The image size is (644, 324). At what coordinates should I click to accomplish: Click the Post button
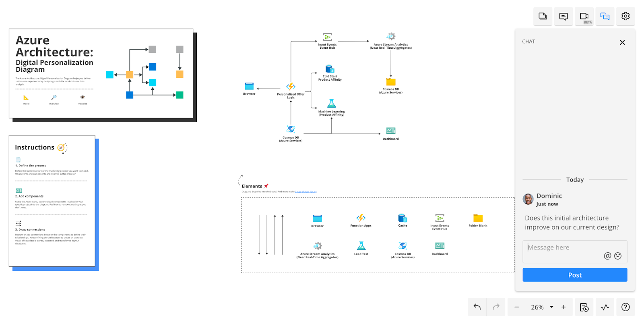click(x=575, y=275)
